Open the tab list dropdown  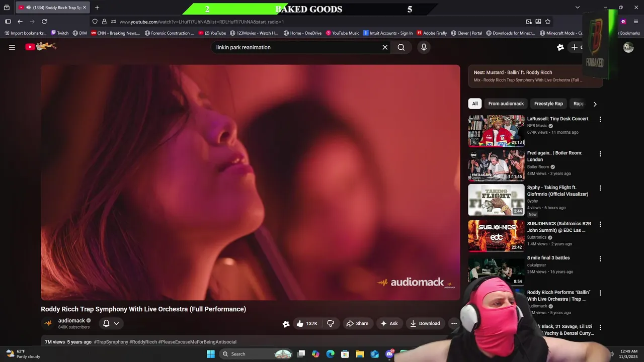coord(578,8)
